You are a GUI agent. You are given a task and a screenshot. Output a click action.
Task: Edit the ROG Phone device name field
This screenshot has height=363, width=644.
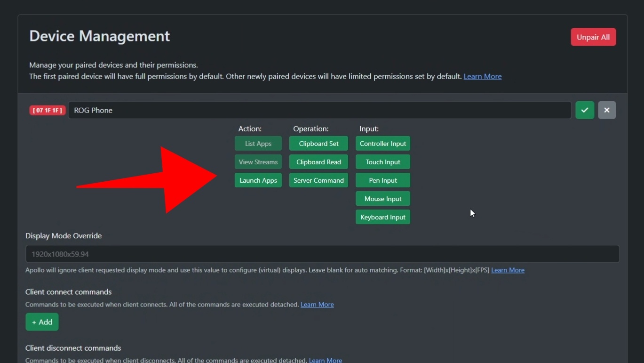point(319,110)
